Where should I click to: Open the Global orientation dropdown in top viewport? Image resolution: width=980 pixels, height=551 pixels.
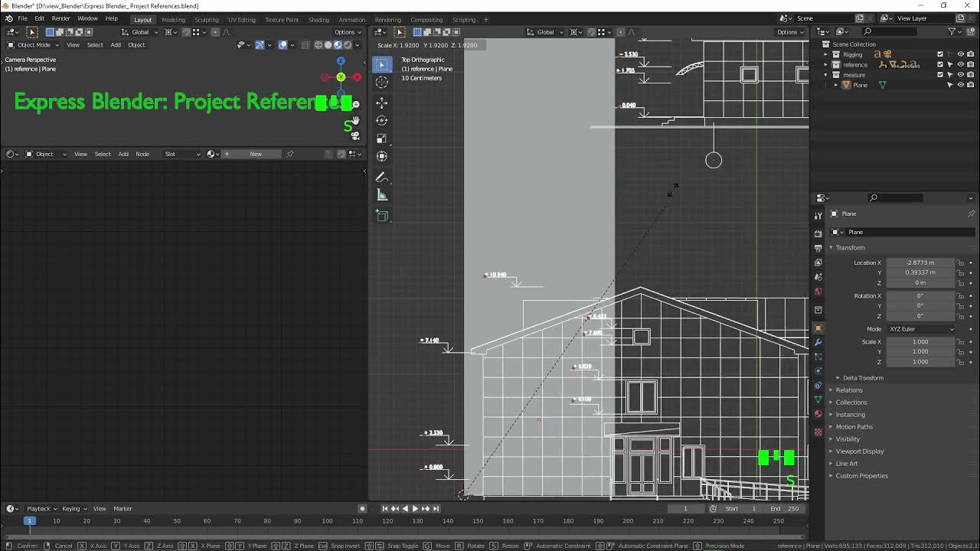click(x=546, y=32)
